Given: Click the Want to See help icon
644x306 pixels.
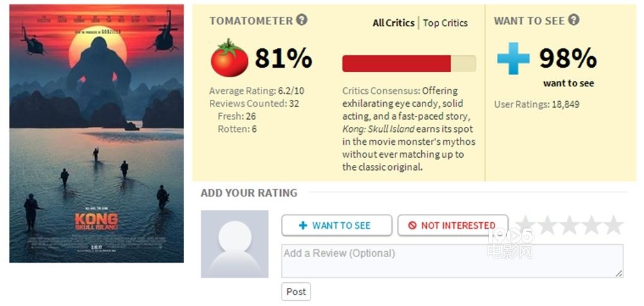Looking at the screenshot, I should point(573,21).
